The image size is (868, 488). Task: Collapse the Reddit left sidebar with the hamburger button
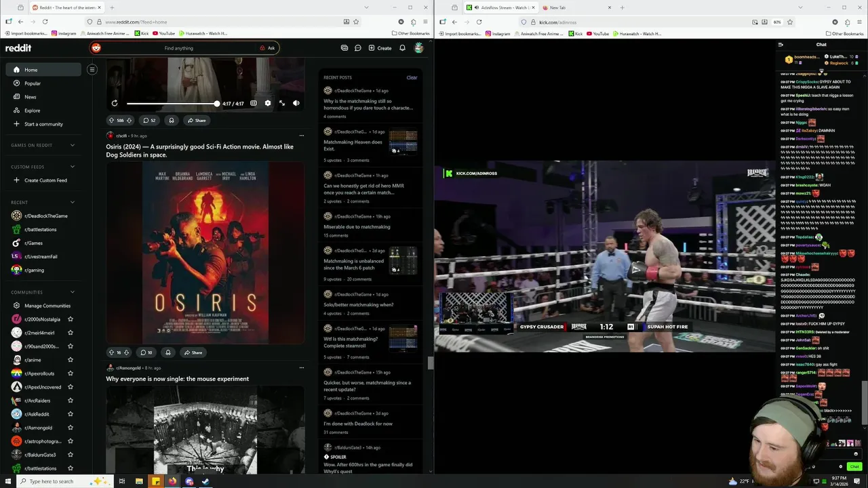pyautogui.click(x=92, y=69)
